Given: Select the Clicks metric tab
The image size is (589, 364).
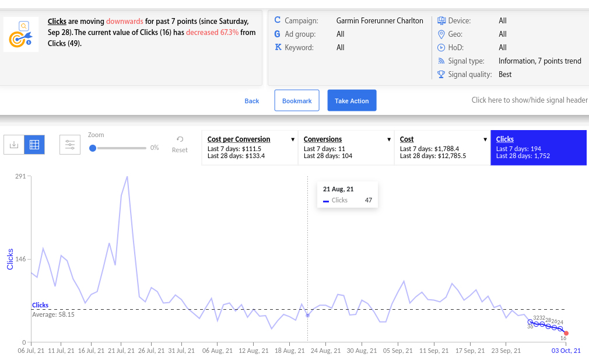Looking at the screenshot, I should click(x=538, y=148).
